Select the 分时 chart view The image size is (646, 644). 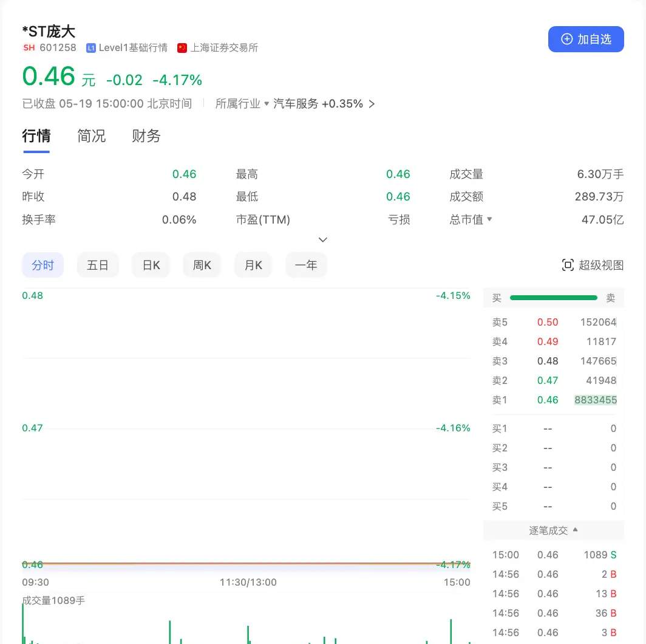43,265
